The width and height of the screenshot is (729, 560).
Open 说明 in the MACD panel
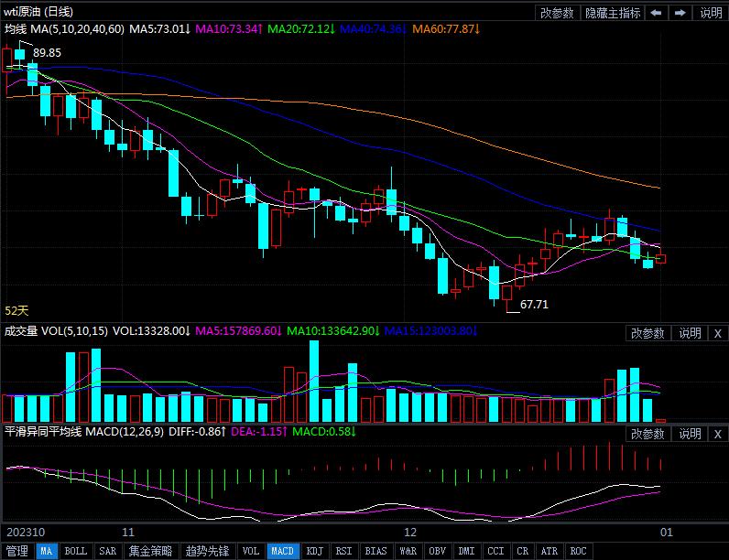pos(690,434)
